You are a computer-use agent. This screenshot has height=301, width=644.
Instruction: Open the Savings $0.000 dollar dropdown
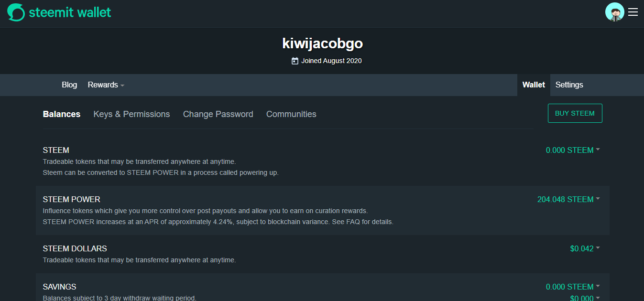pyautogui.click(x=584, y=298)
